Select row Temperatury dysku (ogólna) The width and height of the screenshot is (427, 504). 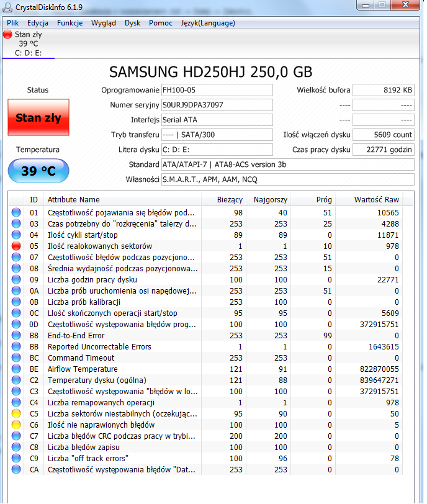[205, 380]
